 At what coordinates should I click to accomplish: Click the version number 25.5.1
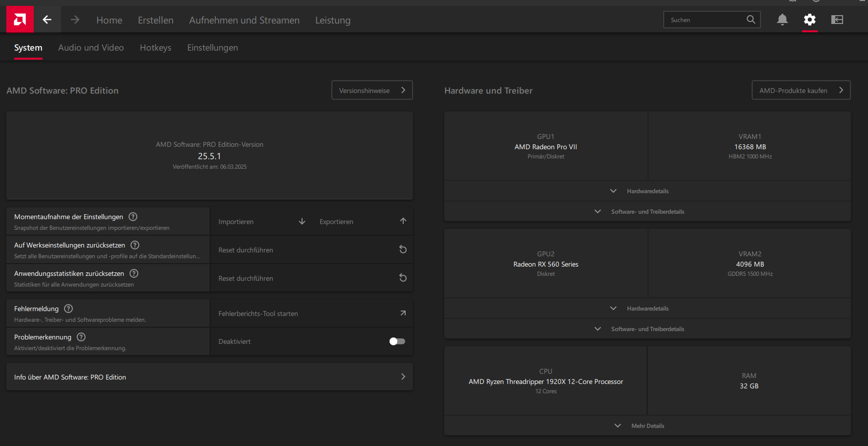(209, 156)
